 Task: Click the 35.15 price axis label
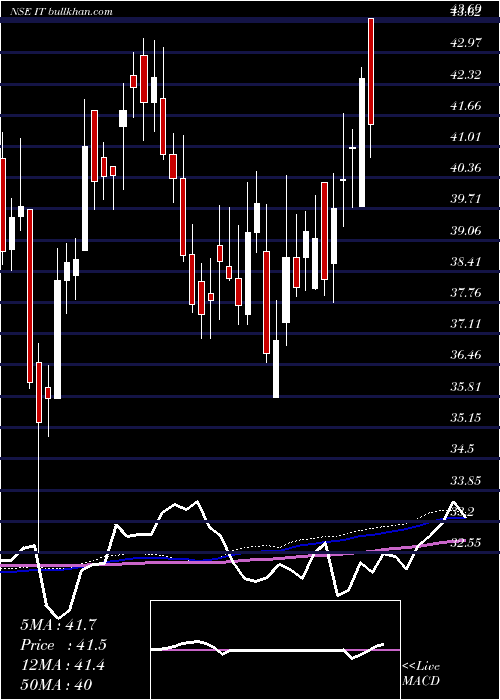point(467,417)
